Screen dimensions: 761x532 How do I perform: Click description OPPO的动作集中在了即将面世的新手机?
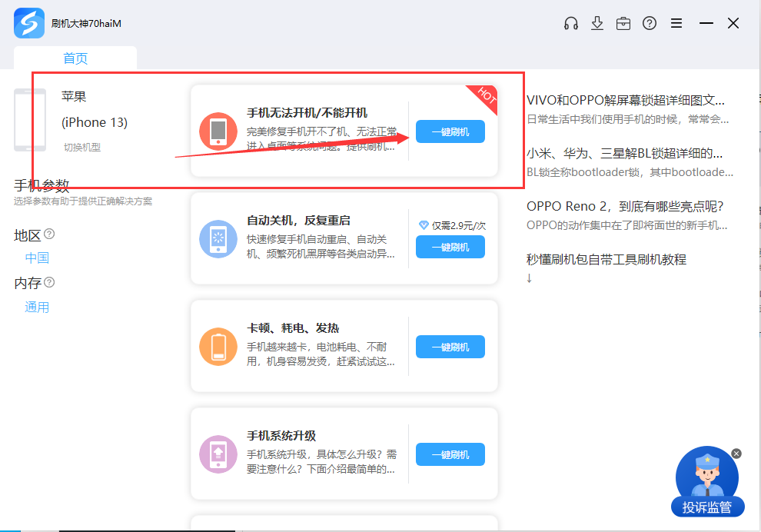[627, 225]
